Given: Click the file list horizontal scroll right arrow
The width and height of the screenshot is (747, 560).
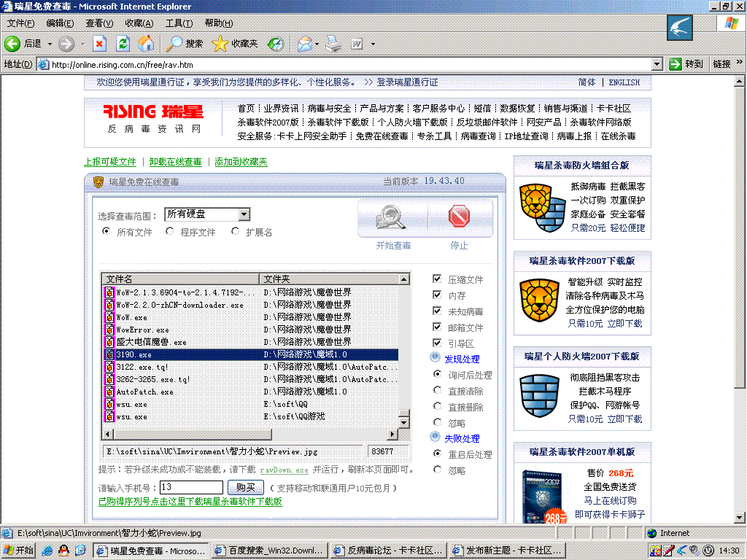Looking at the screenshot, I should click(x=392, y=434).
